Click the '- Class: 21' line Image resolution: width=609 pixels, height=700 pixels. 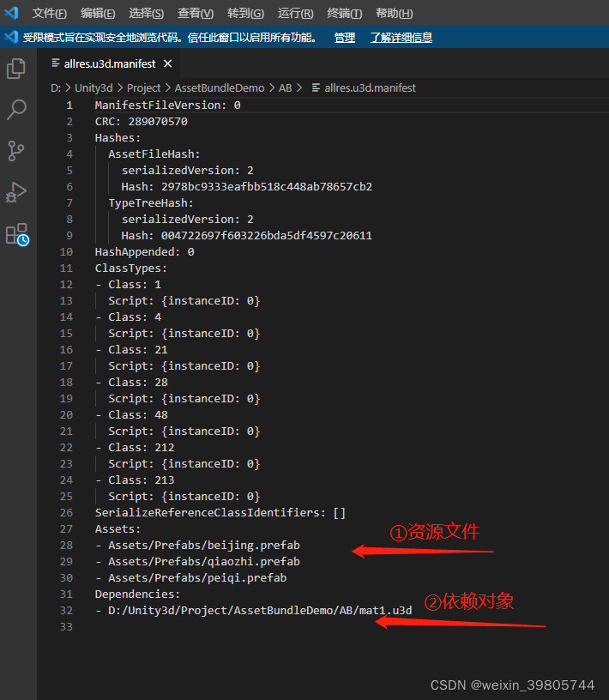point(131,349)
